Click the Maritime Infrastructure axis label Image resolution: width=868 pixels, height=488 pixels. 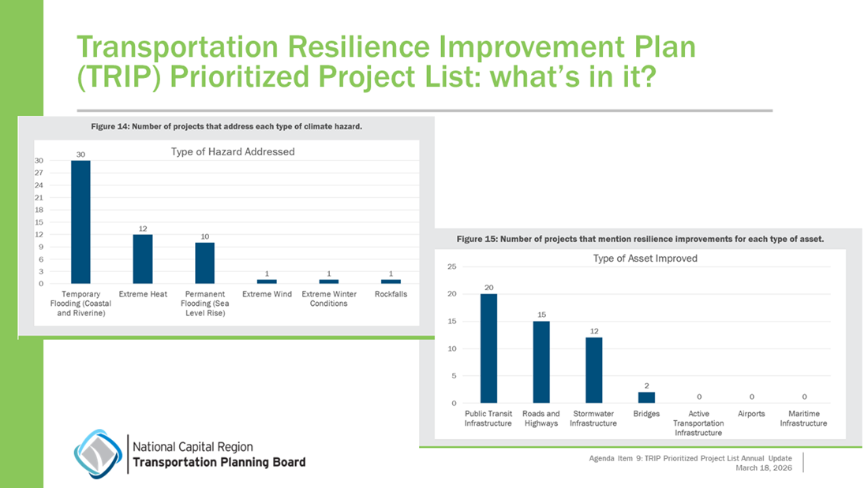click(x=803, y=418)
